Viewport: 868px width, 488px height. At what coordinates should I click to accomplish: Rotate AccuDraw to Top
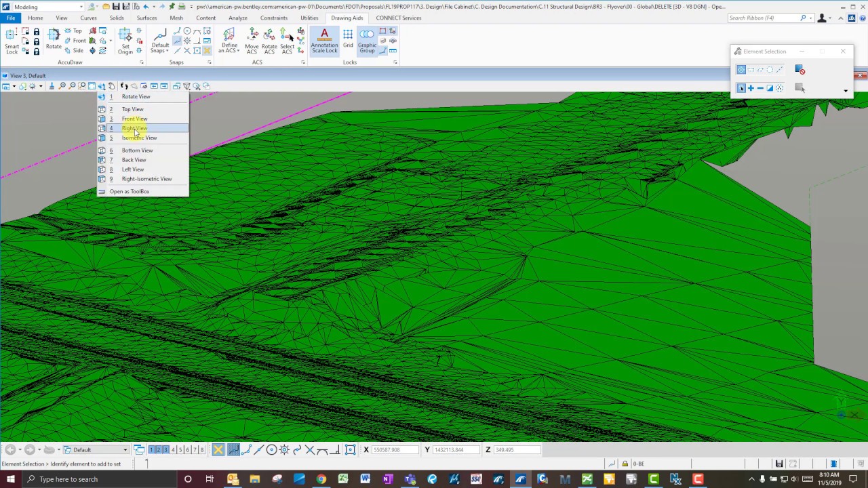[73, 31]
